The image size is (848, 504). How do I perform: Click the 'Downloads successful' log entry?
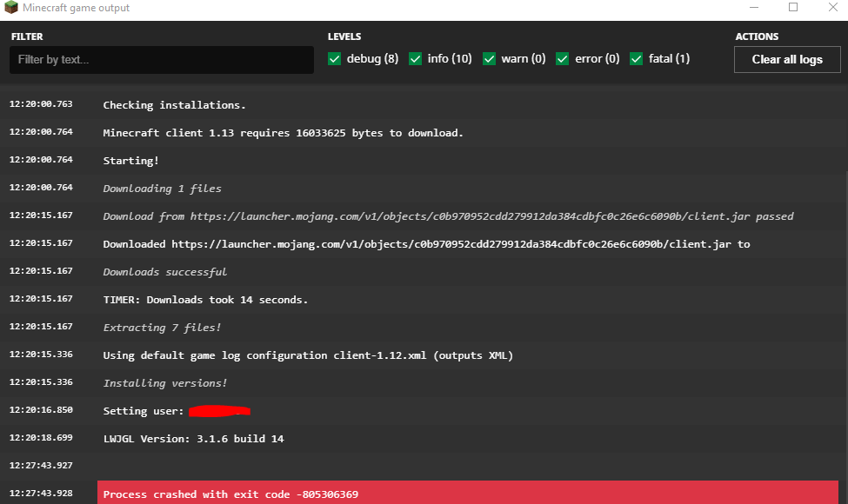[165, 272]
